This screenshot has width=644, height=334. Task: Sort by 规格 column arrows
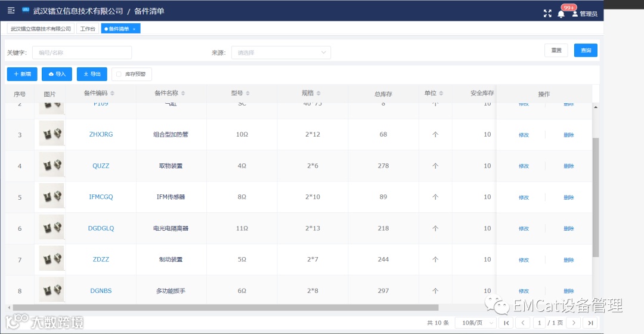318,93
